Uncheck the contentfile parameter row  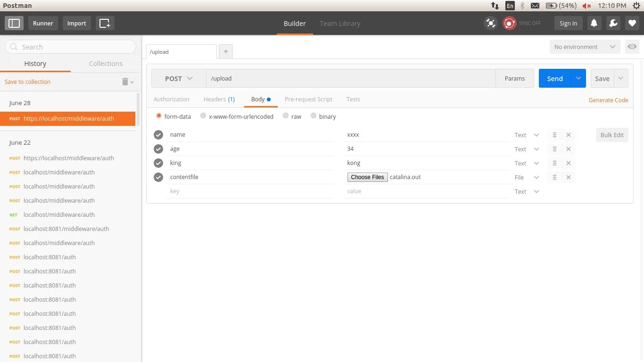click(x=158, y=177)
